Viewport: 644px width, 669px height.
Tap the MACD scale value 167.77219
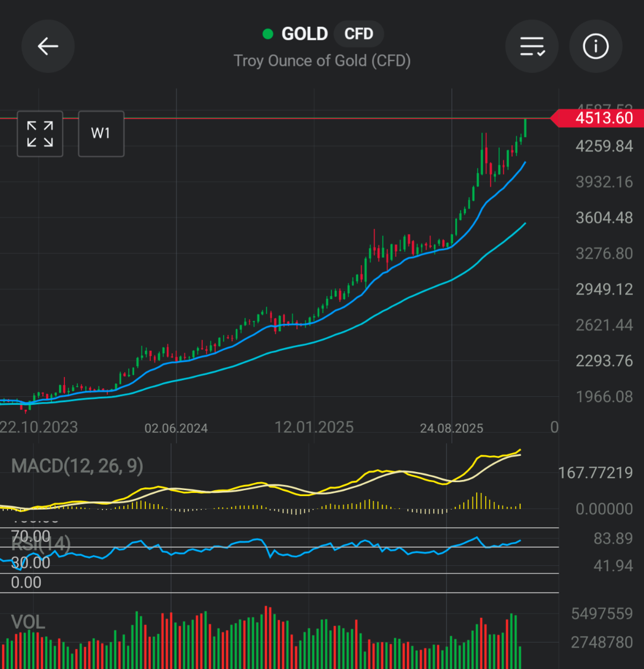[595, 473]
